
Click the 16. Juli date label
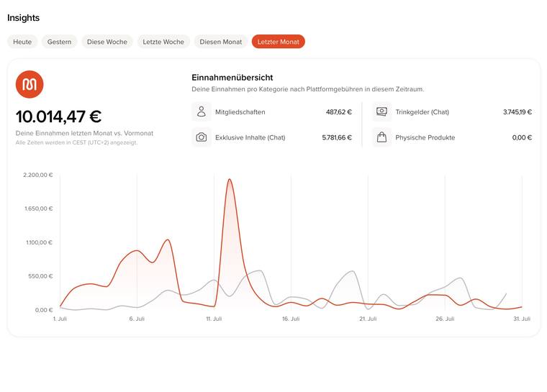pos(291,319)
